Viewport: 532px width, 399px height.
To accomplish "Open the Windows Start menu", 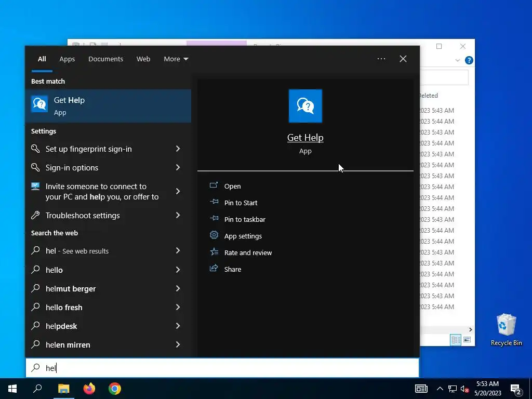I will [x=12, y=389].
